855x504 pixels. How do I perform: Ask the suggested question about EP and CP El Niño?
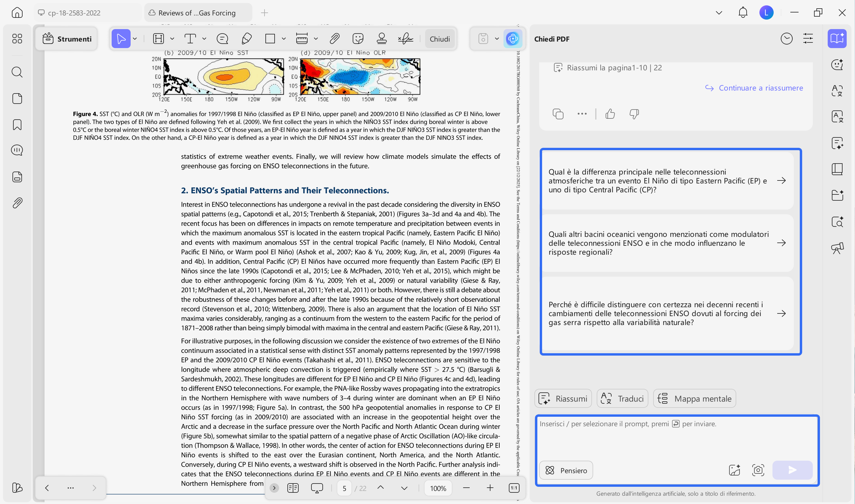click(667, 181)
